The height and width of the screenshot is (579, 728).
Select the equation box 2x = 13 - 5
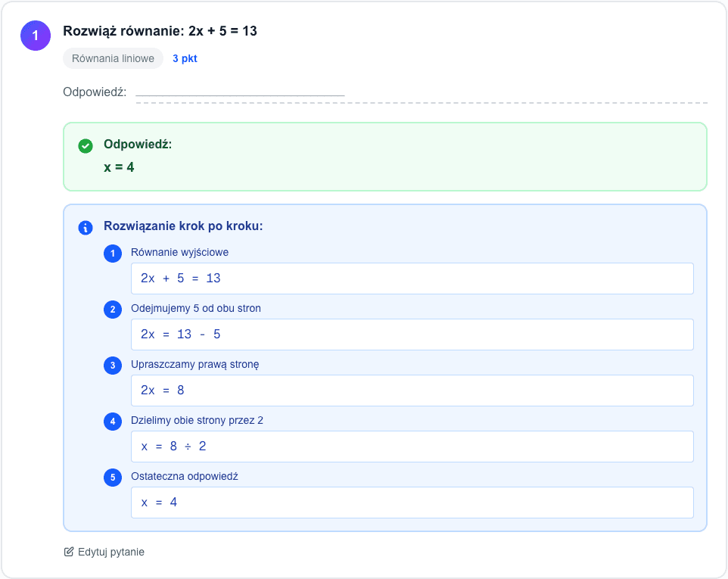pos(412,335)
